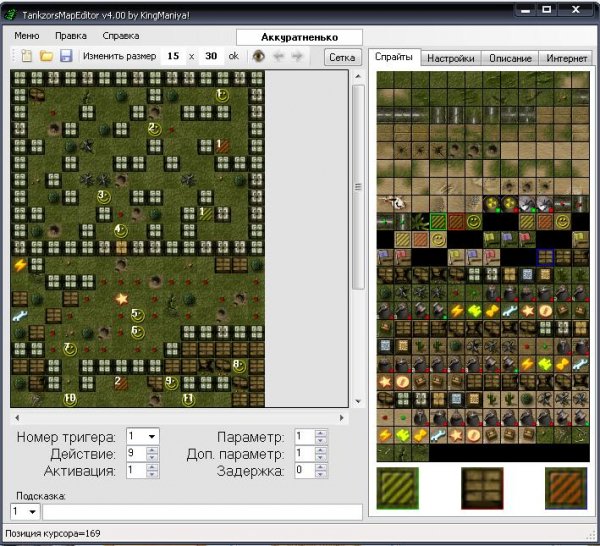600x546 pixels.
Task: Click the undo left-arrow icon
Action: point(279,57)
